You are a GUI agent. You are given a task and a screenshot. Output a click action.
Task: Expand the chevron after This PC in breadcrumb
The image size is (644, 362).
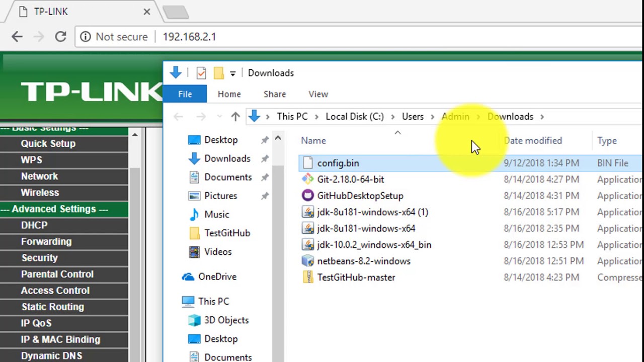tap(316, 117)
